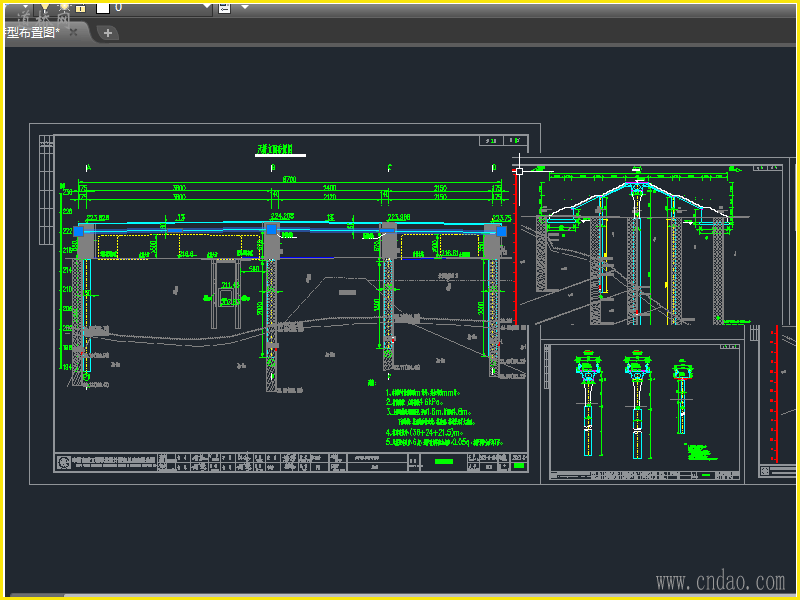This screenshot has width=800, height=600.
Task: Click the underlined drawing title text
Action: tap(275, 149)
